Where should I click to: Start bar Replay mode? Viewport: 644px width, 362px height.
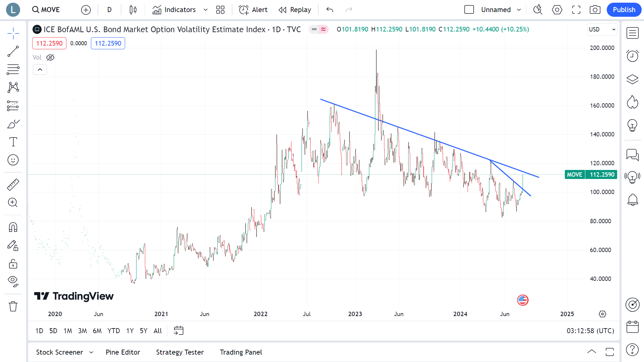295,10
